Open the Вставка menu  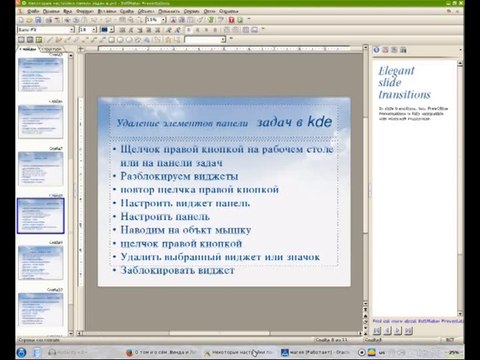pos(107,11)
